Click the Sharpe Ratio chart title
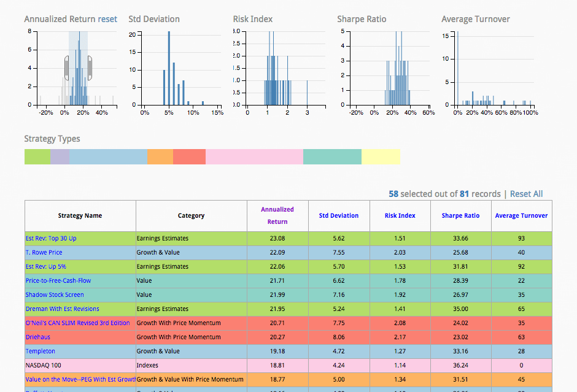Viewport: 577px width, 392px height. click(362, 19)
